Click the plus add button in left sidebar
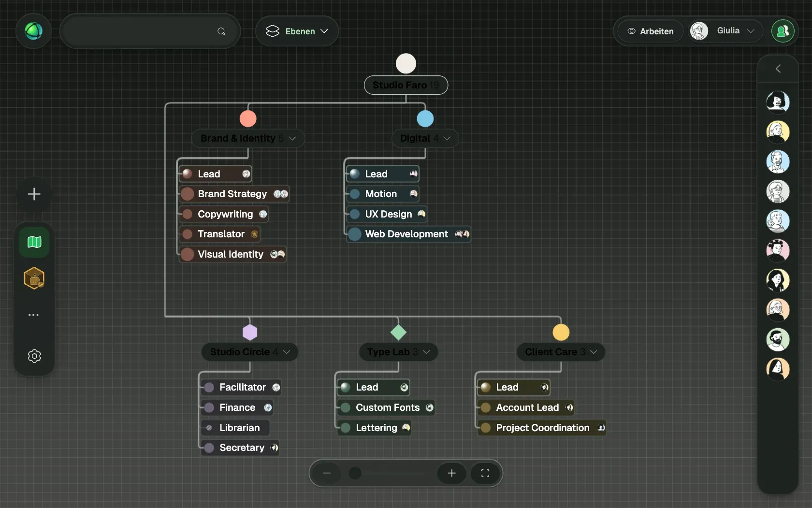Image resolution: width=812 pixels, height=508 pixels. pyautogui.click(x=34, y=194)
